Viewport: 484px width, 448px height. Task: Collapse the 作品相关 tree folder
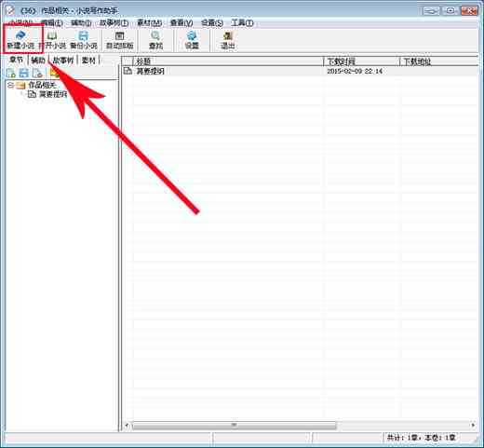[x=10, y=85]
